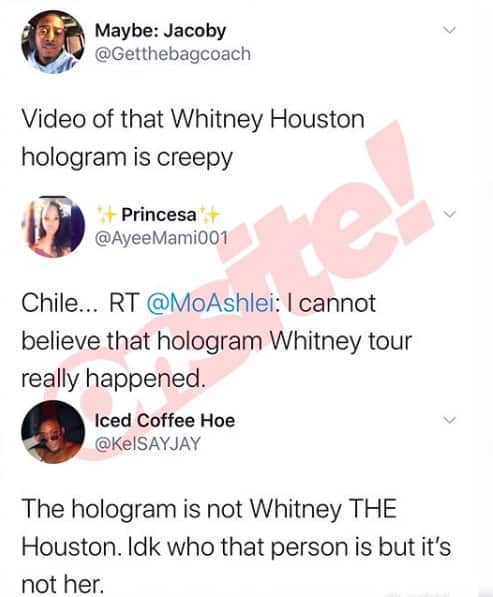Open the tweet saying hologram is creepy
The image size is (493, 597).
[x=193, y=138]
